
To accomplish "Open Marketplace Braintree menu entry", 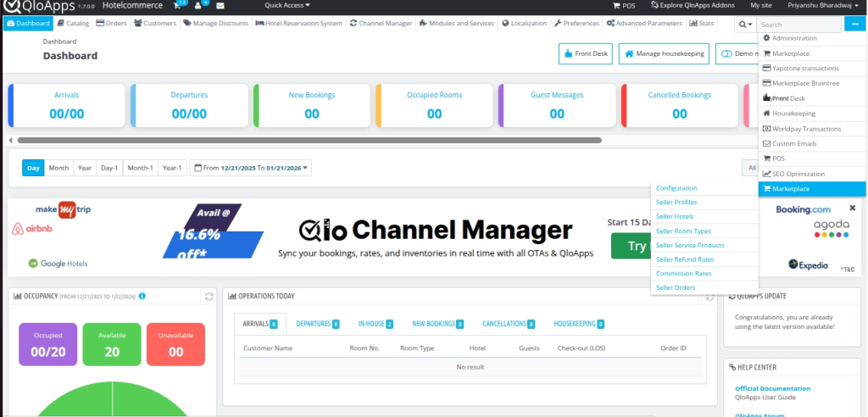I will pos(812,83).
